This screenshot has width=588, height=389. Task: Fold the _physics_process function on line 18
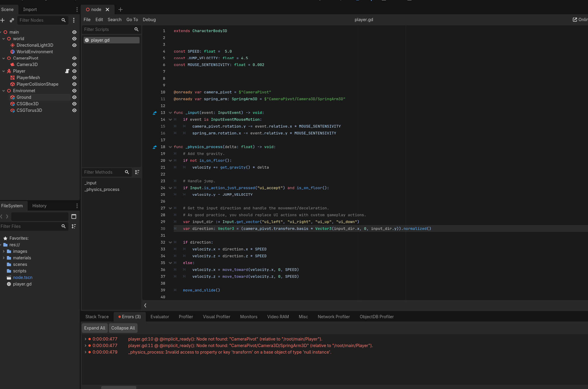click(x=170, y=147)
